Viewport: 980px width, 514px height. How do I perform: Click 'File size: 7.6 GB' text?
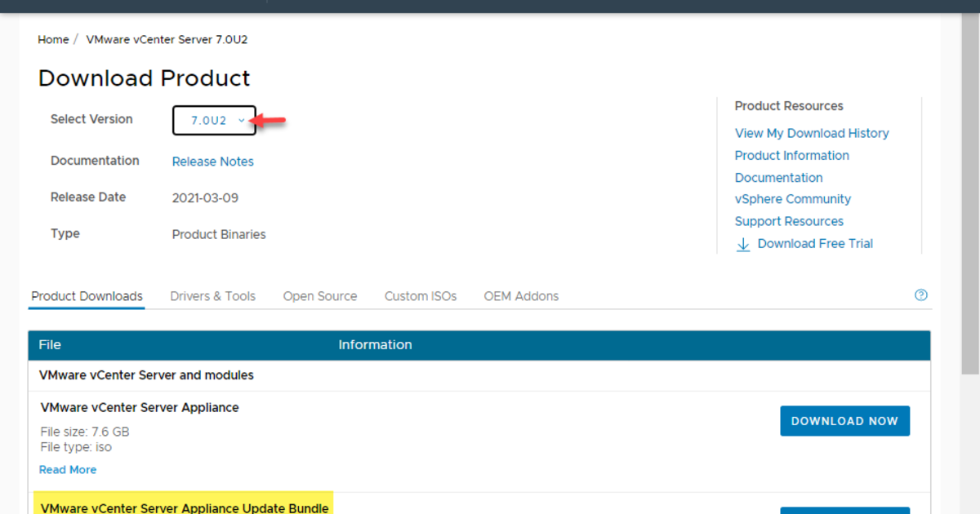[x=85, y=432]
